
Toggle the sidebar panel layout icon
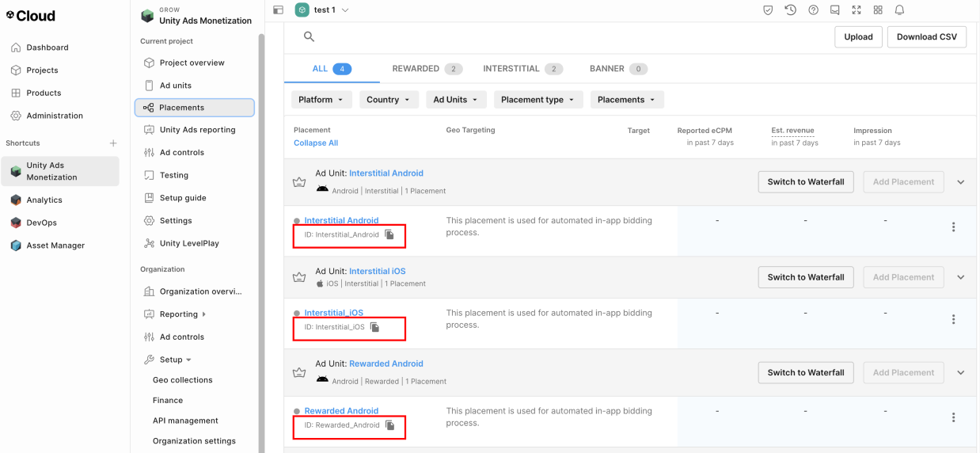pyautogui.click(x=278, y=10)
